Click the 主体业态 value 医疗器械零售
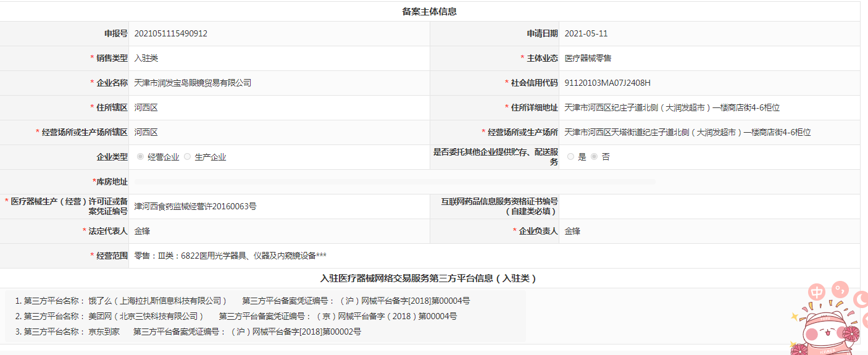 pos(588,58)
